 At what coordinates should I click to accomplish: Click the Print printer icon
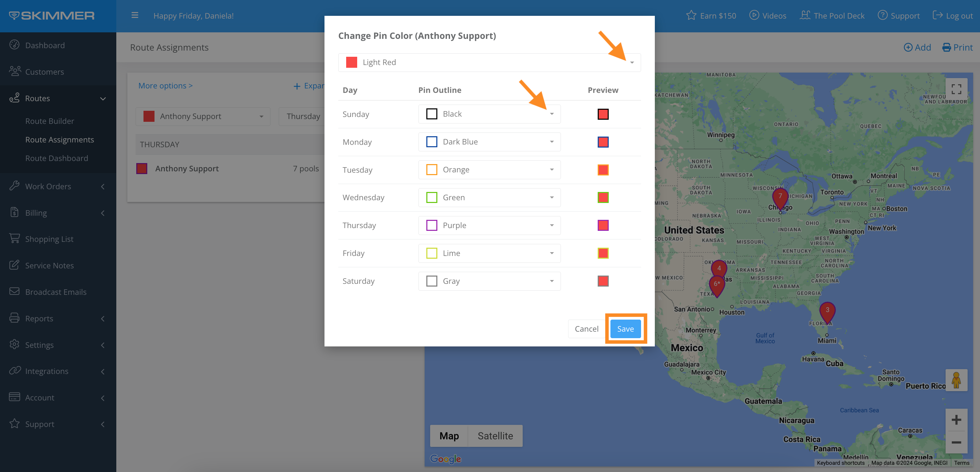(x=946, y=47)
